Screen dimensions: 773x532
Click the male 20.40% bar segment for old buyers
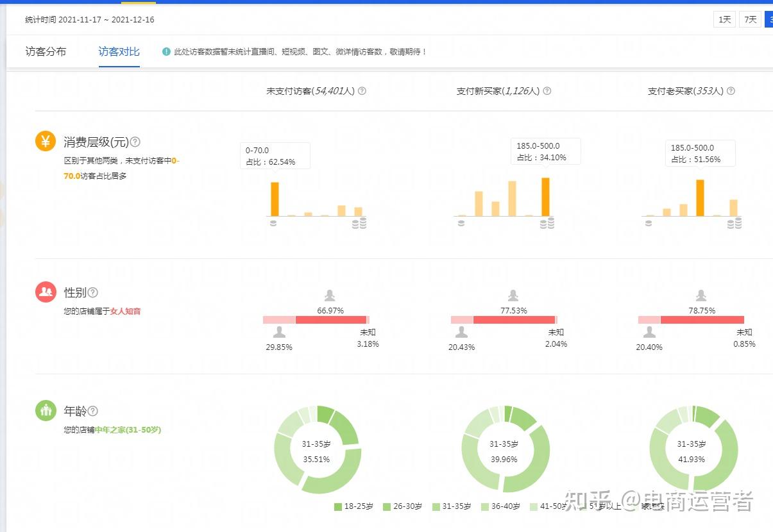[x=649, y=319]
